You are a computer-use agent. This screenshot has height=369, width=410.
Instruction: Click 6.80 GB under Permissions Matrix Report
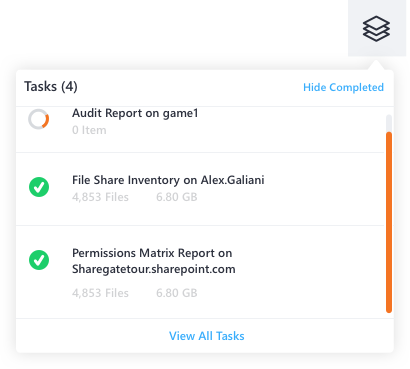coord(177,293)
